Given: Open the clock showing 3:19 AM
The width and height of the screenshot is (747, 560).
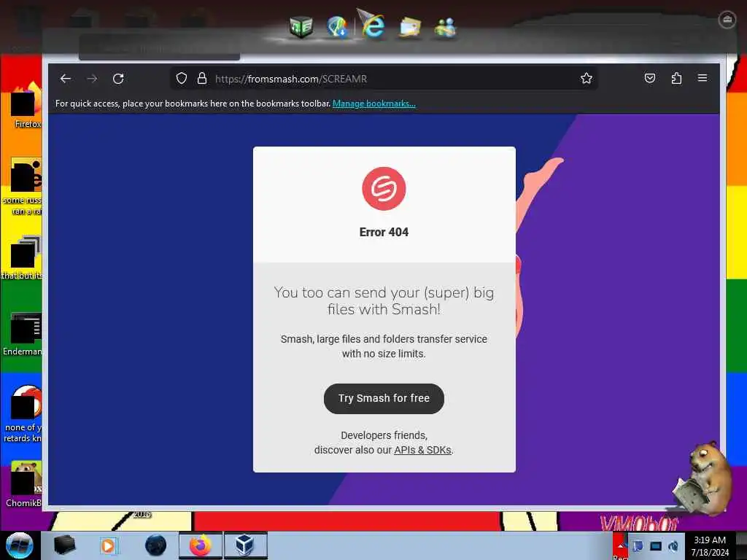Looking at the screenshot, I should [710, 546].
